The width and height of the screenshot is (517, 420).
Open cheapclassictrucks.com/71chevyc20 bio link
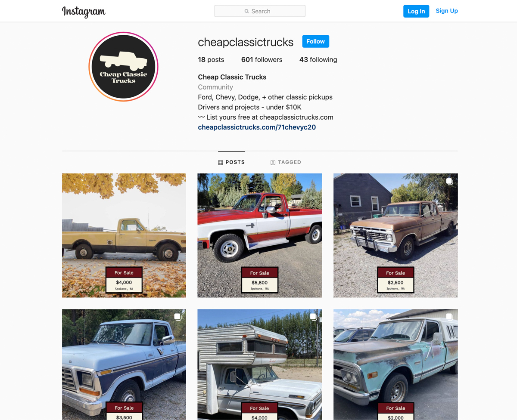pos(257,127)
